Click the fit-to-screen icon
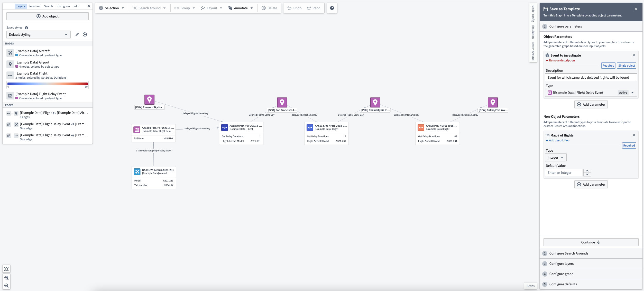The width and height of the screenshot is (644, 291). [x=6, y=269]
